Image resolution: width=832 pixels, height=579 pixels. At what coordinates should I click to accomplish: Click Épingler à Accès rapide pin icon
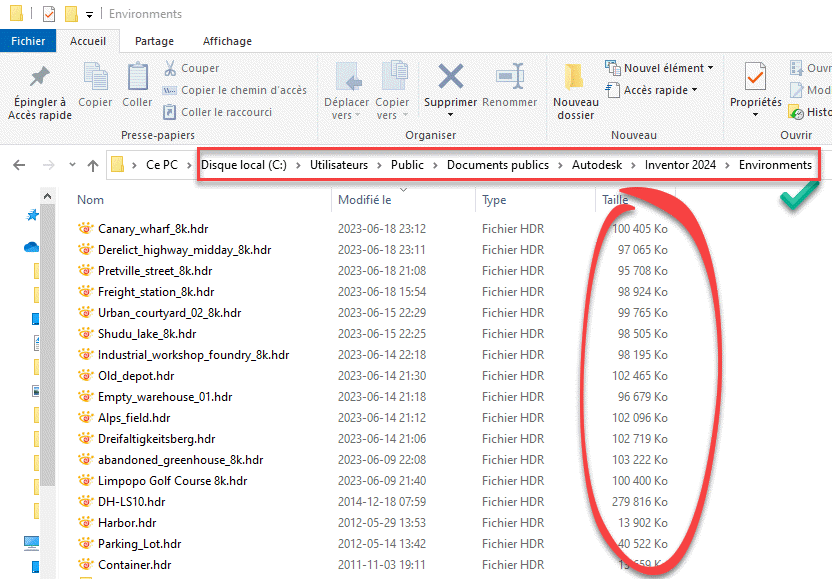pos(40,78)
